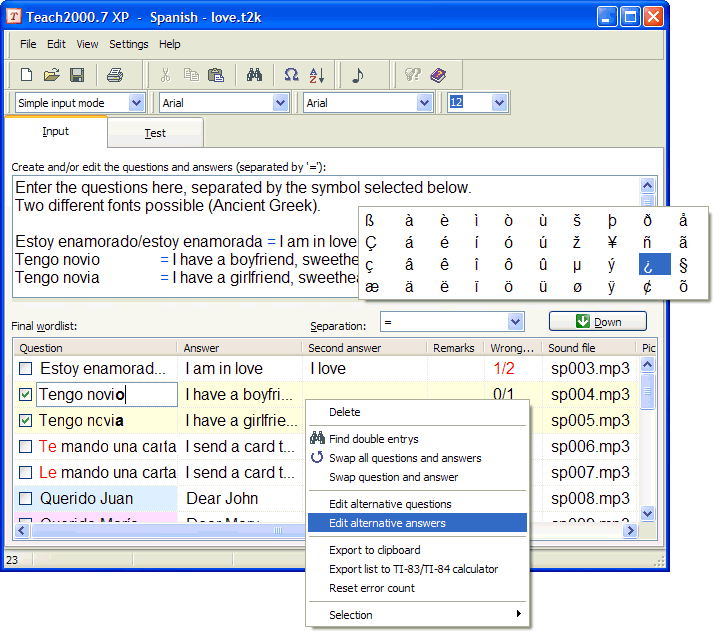Viewport: 713px width, 631px height.
Task: Click wordlist horizontal scroll right arrow
Action: coord(630,530)
